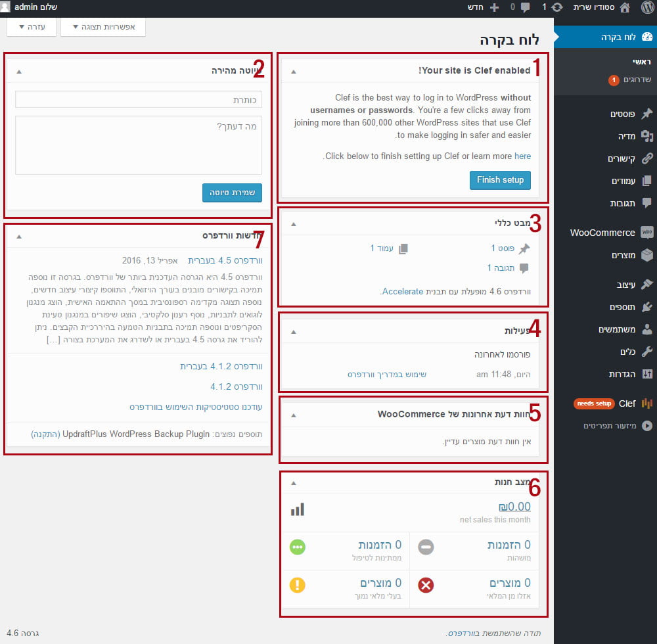Open the אפשרויות תצוגה screen options dropdown

(103, 27)
